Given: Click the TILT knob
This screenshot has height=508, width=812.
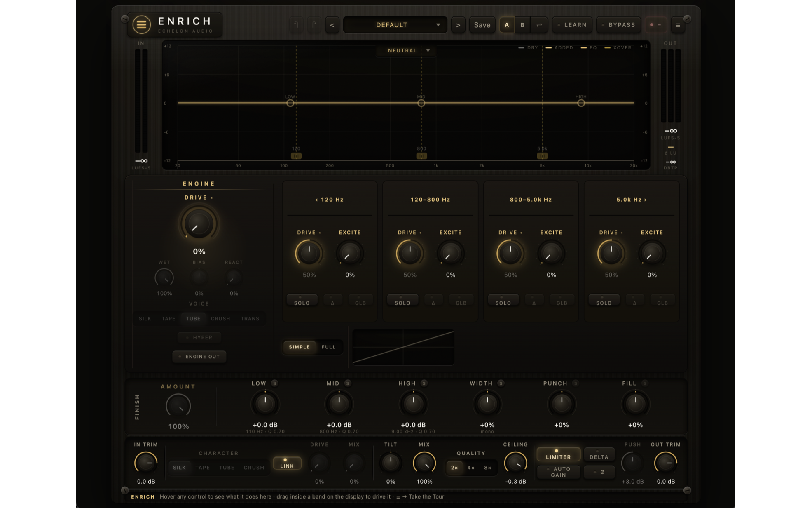Looking at the screenshot, I should (x=391, y=463).
